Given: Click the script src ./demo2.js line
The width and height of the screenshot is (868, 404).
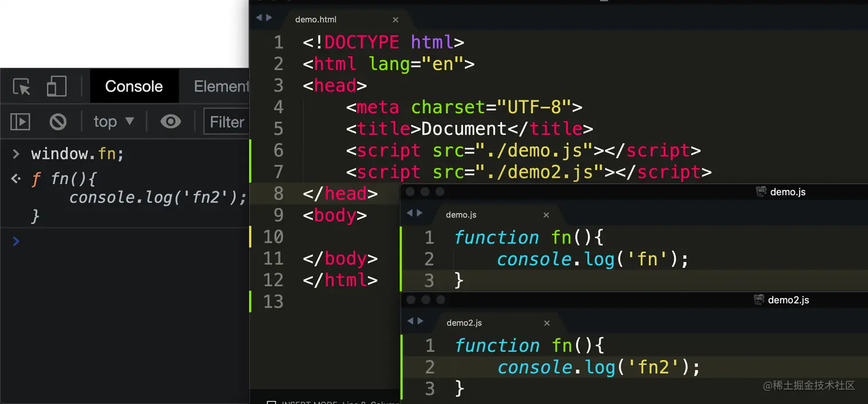Looking at the screenshot, I should point(528,172).
